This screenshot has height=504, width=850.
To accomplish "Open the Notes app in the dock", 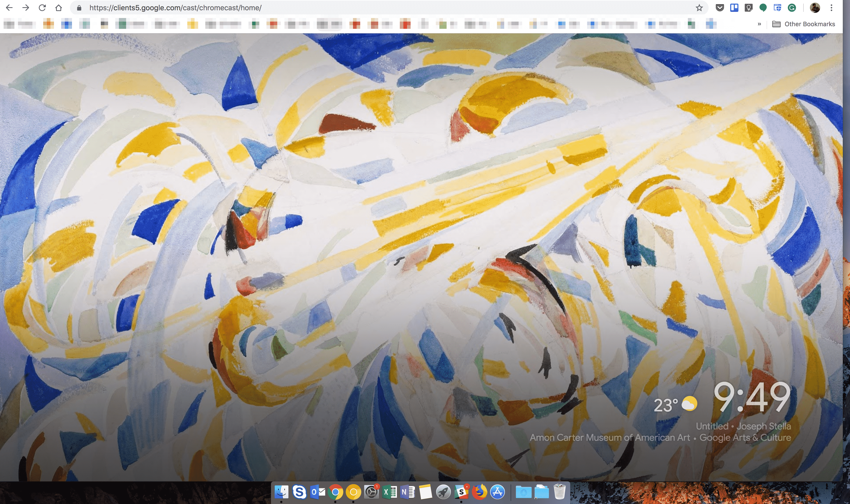I will click(425, 492).
